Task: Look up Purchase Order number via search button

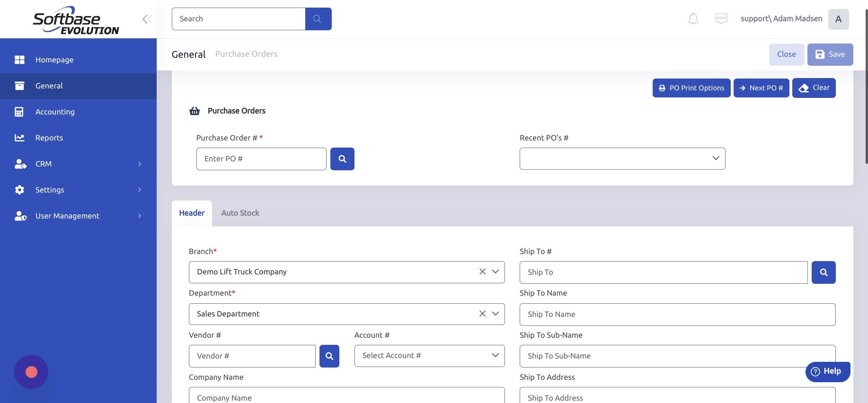Action: (x=342, y=159)
